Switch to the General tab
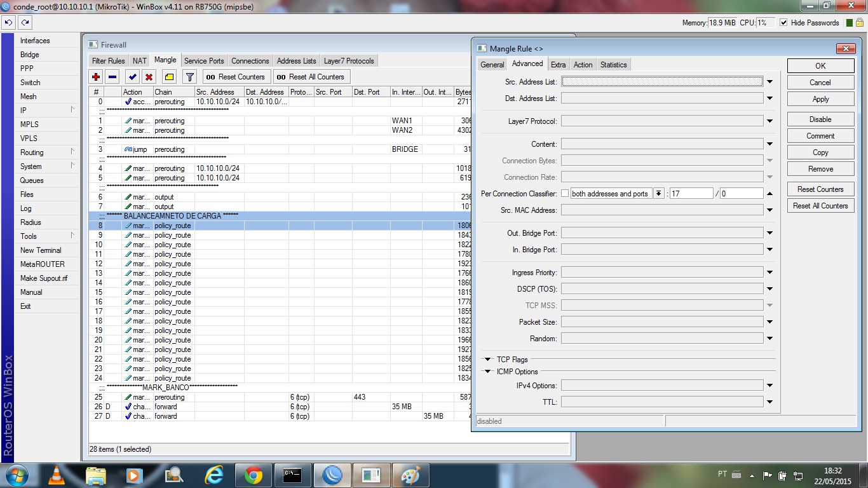868x488 pixels. point(492,65)
